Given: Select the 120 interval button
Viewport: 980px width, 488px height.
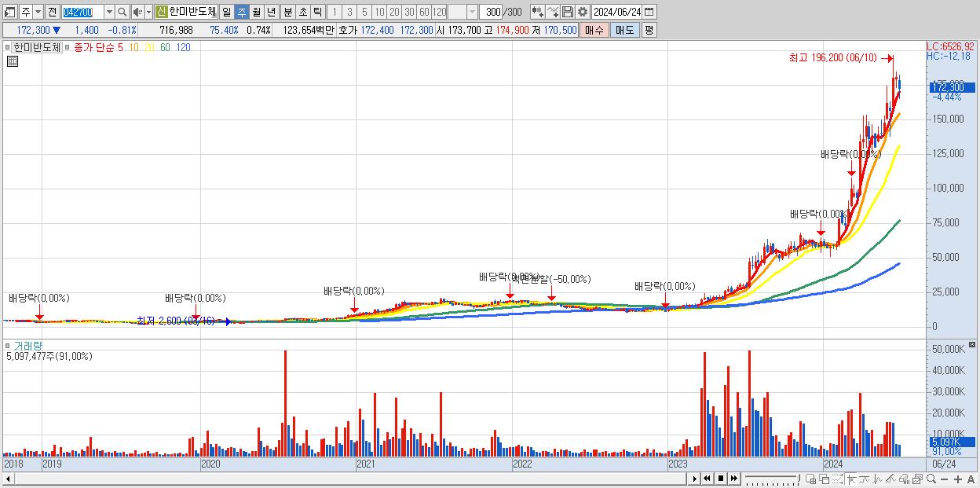Looking at the screenshot, I should click(x=439, y=12).
